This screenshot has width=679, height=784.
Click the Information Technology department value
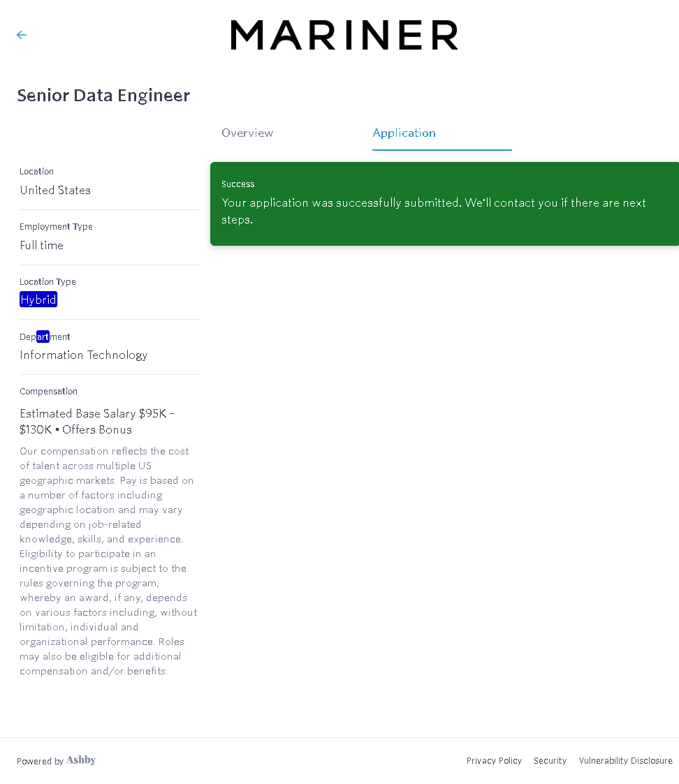pos(84,355)
